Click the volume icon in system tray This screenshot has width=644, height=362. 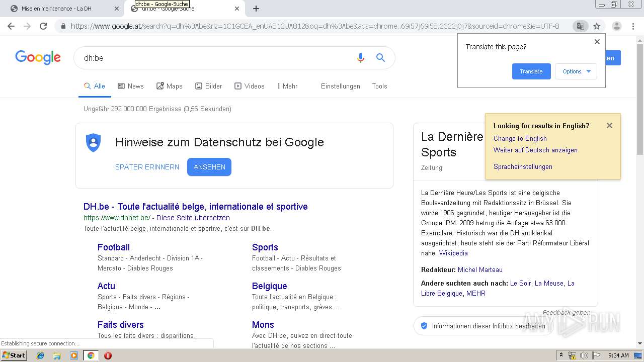pos(584,355)
